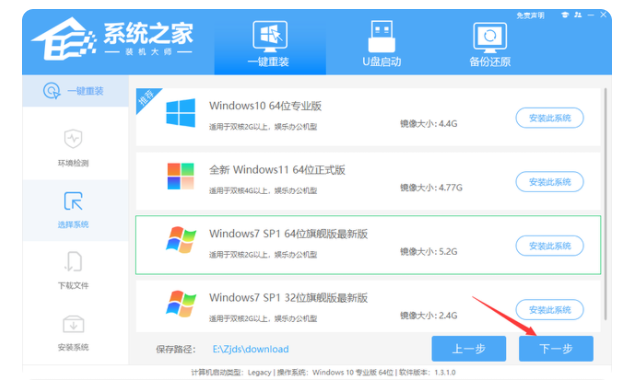Screen dimensions: 631x392
Task: Select 一键重装 in the left sidebar
Action: pos(75,91)
